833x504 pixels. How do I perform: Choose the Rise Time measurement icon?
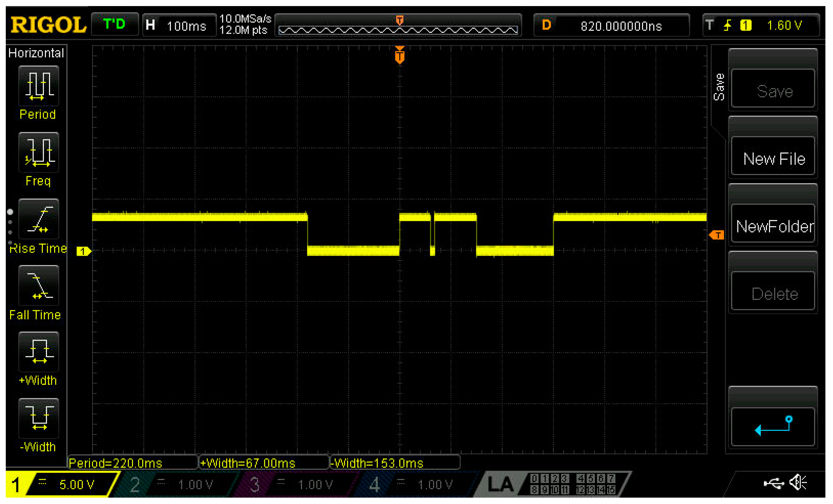pos(39,219)
